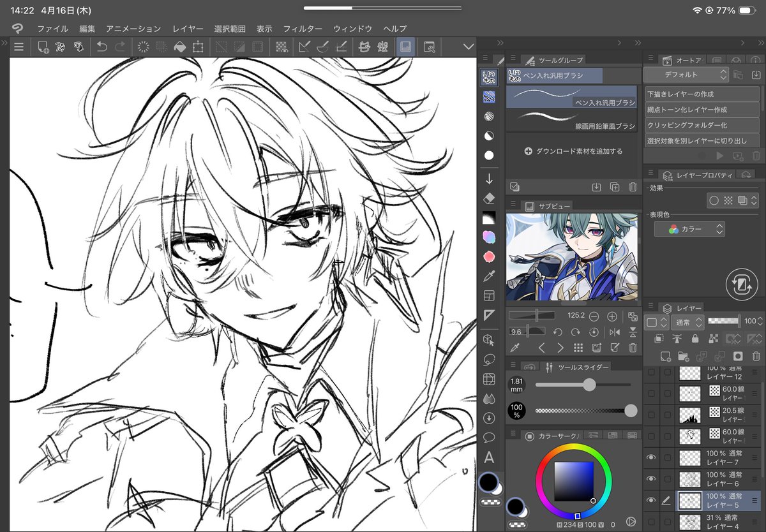Open the ファイル menu
The width and height of the screenshot is (766, 532).
point(53,29)
